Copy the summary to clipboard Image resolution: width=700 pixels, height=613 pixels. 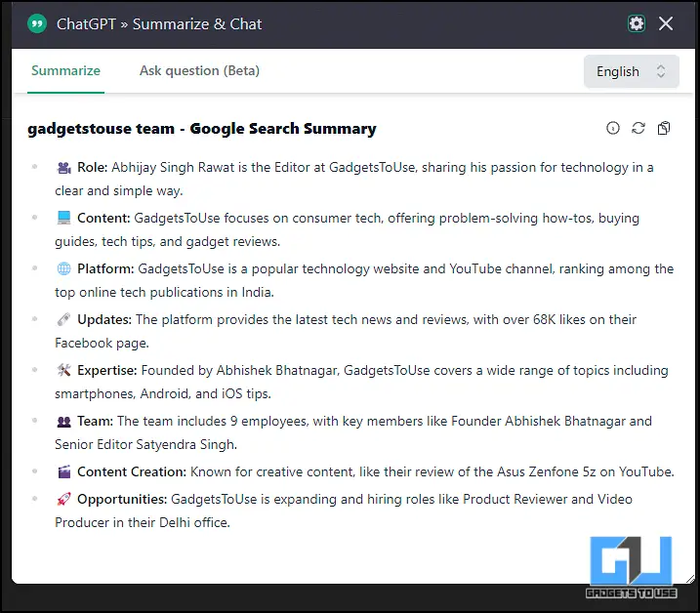click(x=664, y=128)
